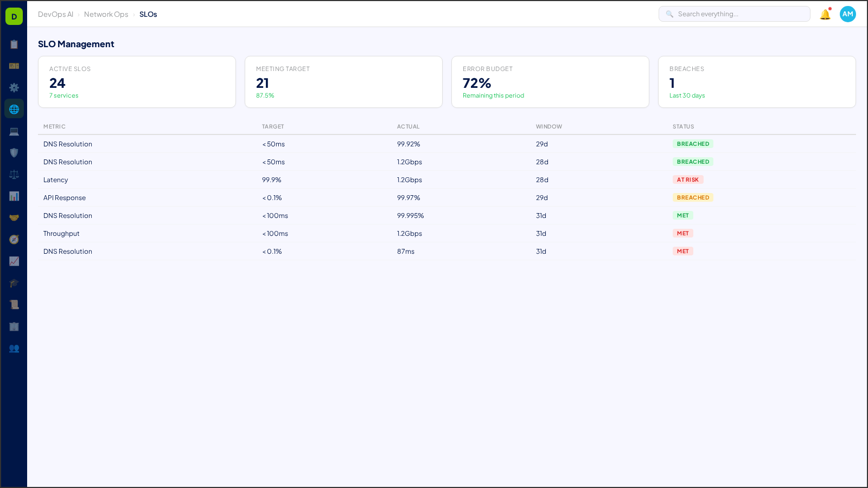Viewport: 868px width, 488px height.
Task: Select the Throughput metric row
Action: click(61, 233)
